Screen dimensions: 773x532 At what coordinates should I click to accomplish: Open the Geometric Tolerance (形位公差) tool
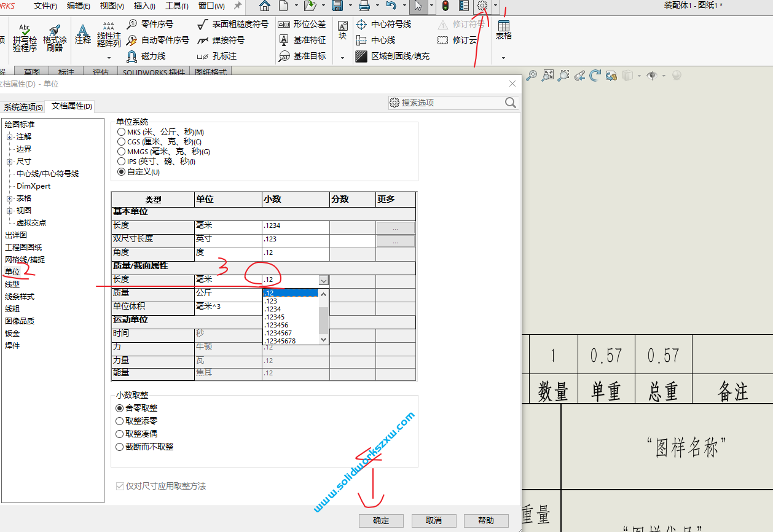click(x=284, y=25)
